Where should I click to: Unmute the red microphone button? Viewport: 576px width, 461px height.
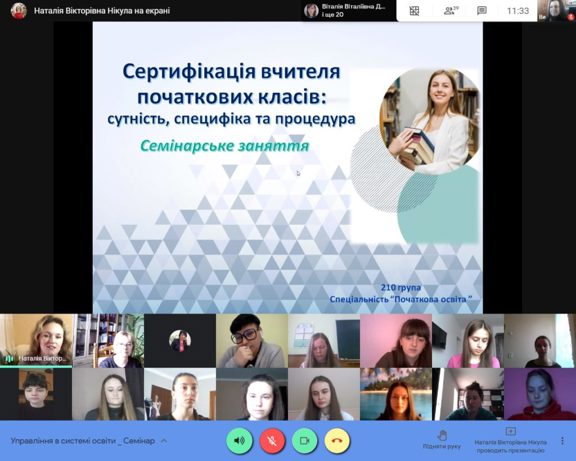tap(272, 440)
